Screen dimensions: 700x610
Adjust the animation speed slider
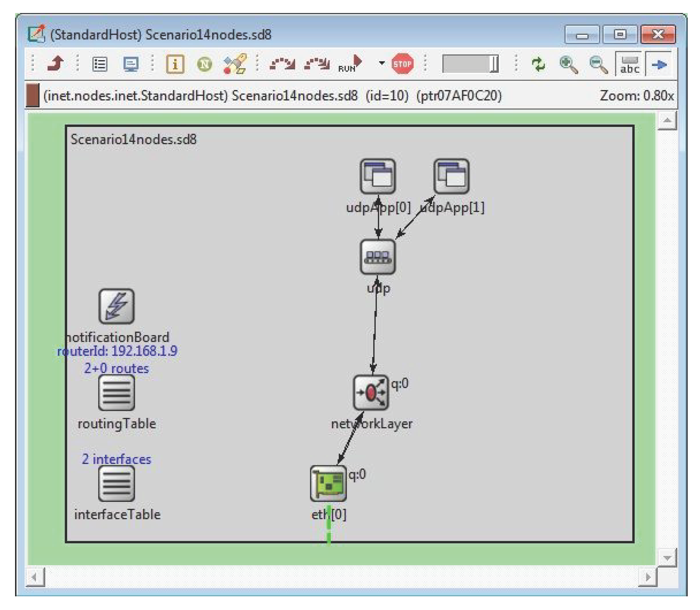coord(494,64)
